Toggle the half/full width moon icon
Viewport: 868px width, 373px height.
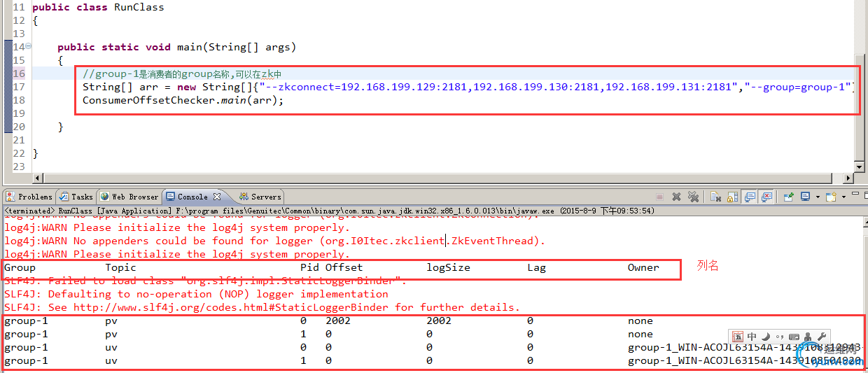click(x=766, y=337)
